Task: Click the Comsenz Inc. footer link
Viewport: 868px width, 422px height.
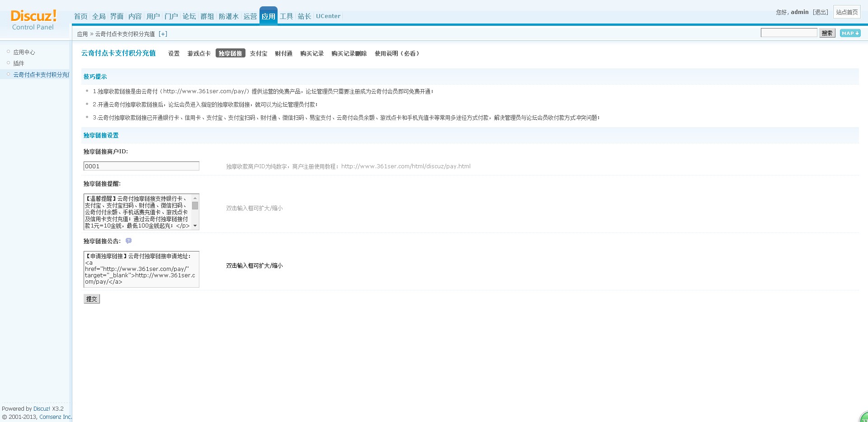Action: [x=55, y=417]
